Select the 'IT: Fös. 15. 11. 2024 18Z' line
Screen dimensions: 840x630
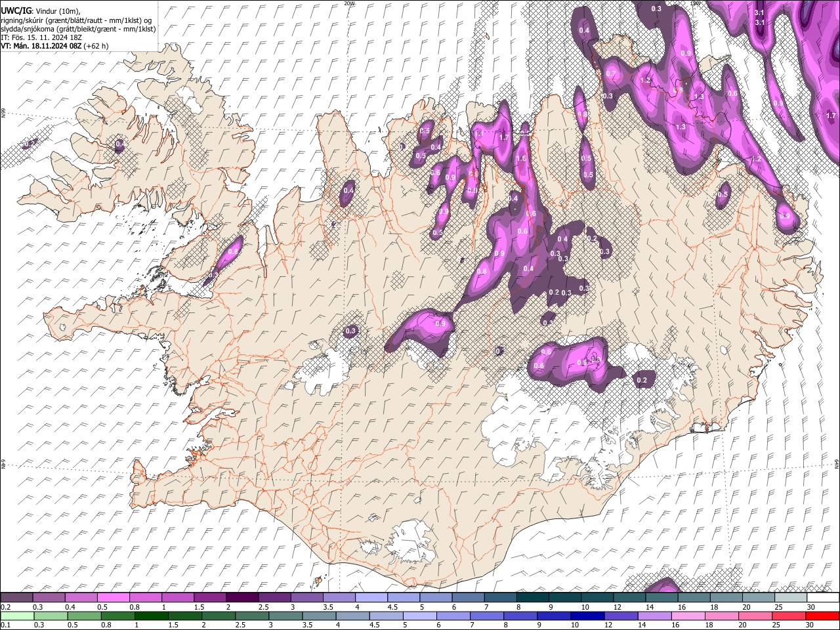(42, 37)
